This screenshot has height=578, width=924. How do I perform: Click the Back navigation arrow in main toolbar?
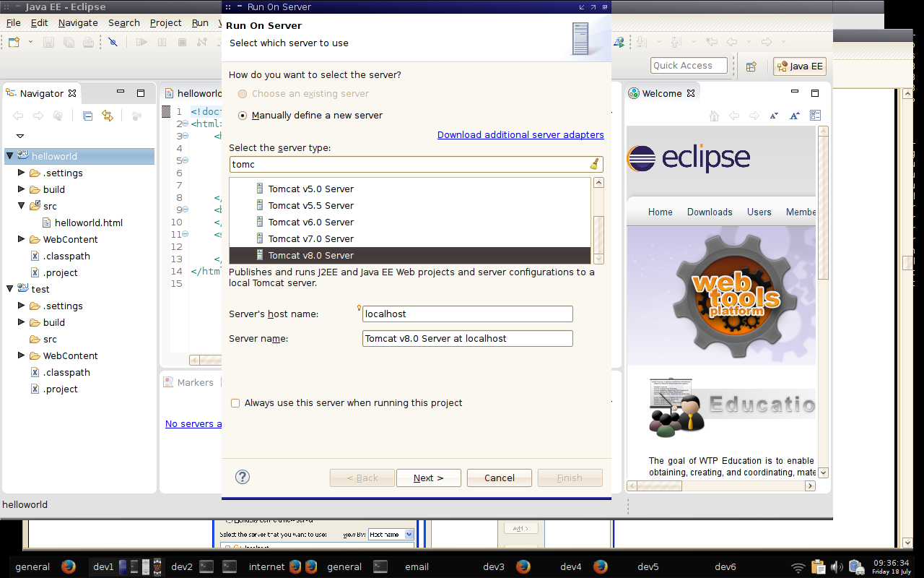point(731,42)
